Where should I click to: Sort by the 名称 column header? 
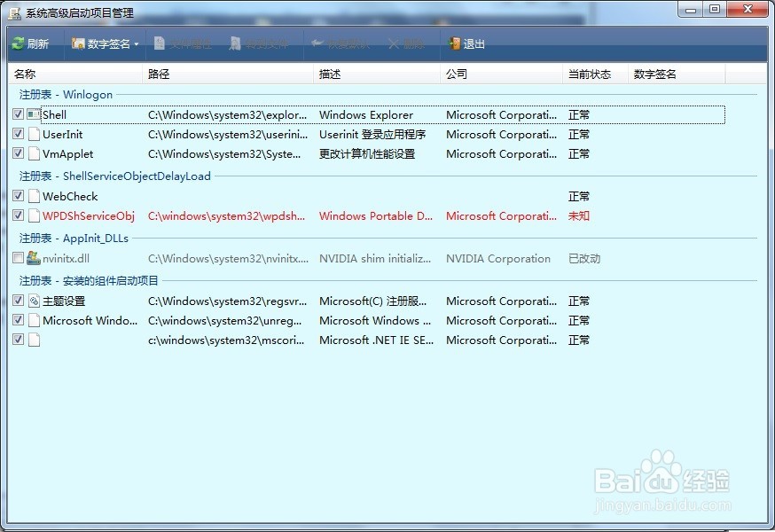[x=75, y=74]
